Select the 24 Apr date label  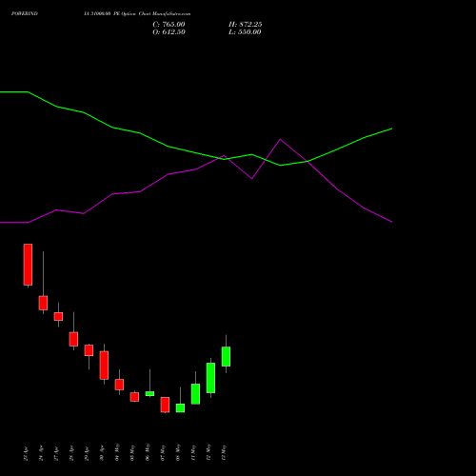pyautogui.click(x=41, y=453)
